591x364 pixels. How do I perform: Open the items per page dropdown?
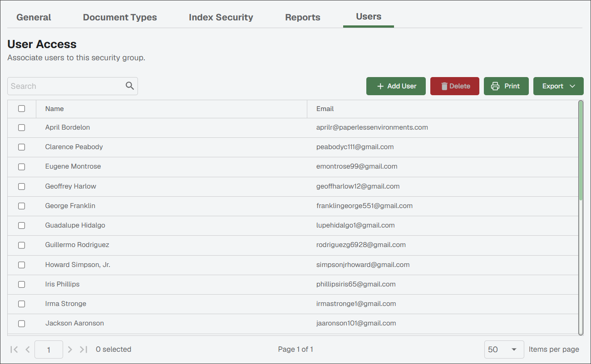504,349
